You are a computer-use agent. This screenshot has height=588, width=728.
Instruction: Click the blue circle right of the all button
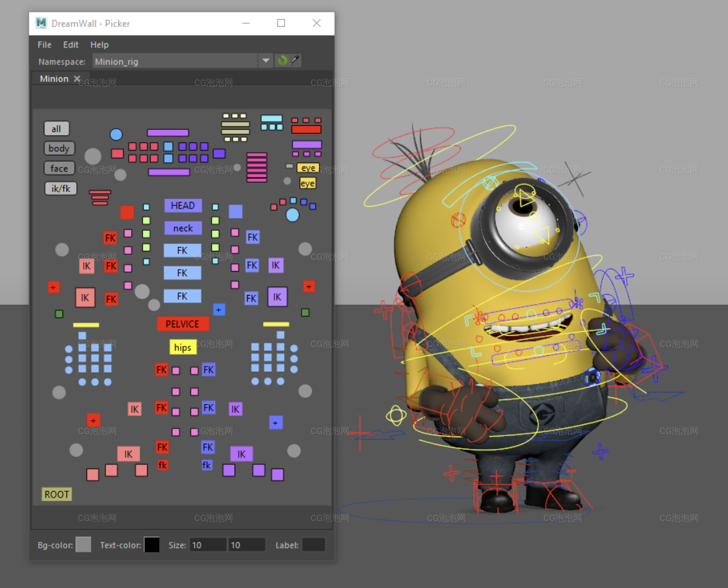pos(116,134)
